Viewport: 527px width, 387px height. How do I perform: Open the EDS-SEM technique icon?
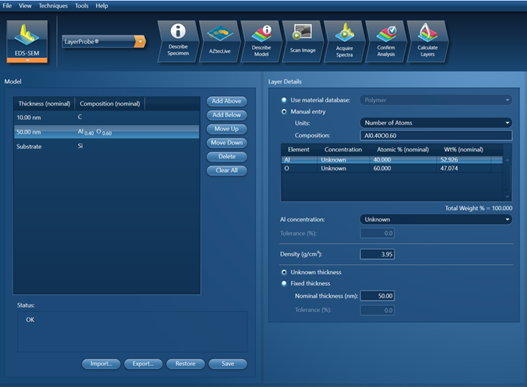[27, 41]
